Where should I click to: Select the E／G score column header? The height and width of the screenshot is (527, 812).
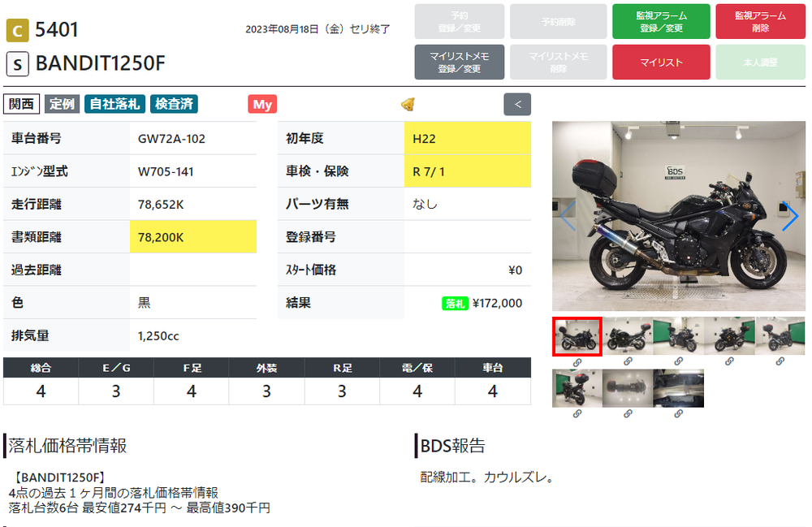116,367
